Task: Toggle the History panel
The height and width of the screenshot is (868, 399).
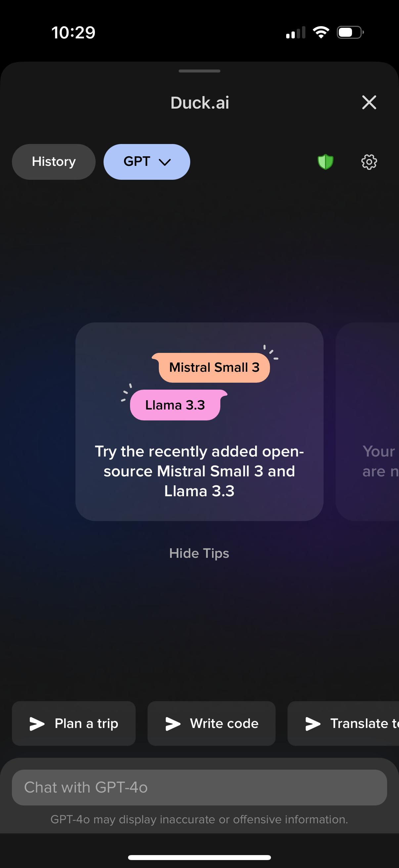Action: click(53, 162)
